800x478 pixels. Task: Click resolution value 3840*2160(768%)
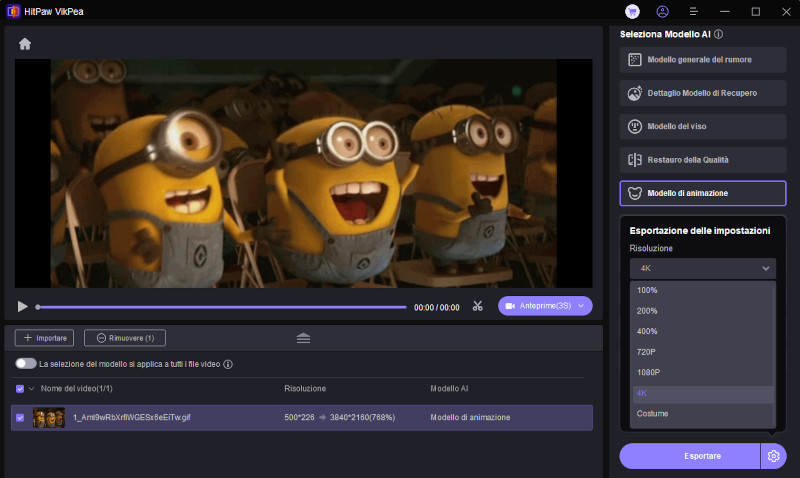(x=362, y=417)
